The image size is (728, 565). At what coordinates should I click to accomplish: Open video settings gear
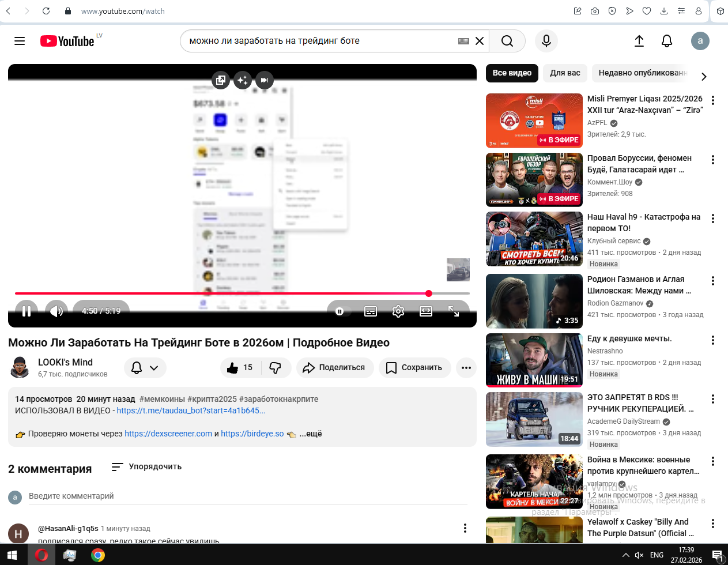pos(398,311)
